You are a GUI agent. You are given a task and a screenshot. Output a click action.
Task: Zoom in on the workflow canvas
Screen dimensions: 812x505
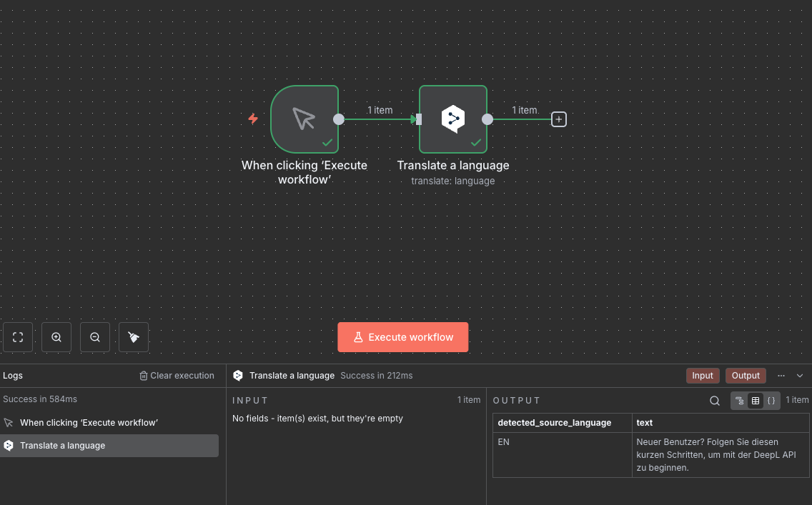click(x=56, y=337)
